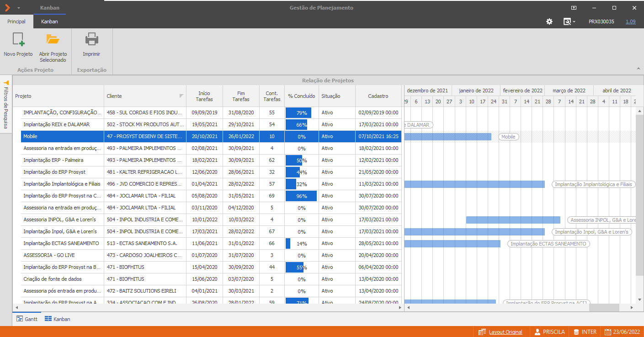Click the calendar icon showing 23/06/2022
The height and width of the screenshot is (337, 644).
608,332
